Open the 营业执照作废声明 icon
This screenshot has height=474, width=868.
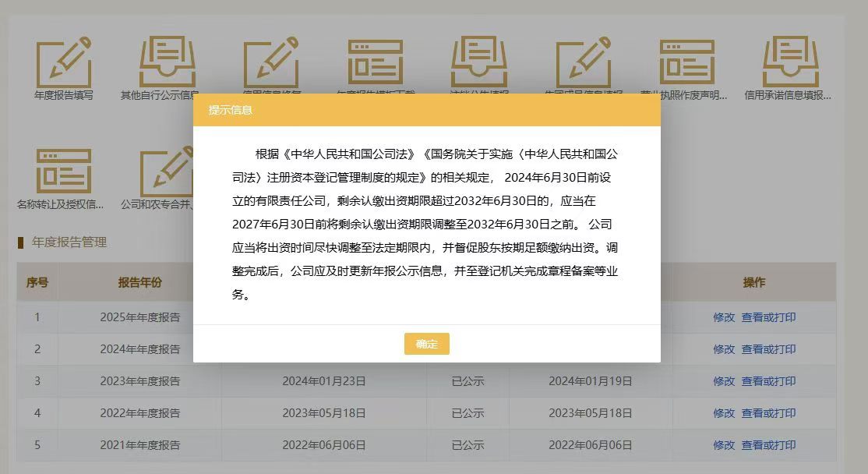tap(687, 62)
